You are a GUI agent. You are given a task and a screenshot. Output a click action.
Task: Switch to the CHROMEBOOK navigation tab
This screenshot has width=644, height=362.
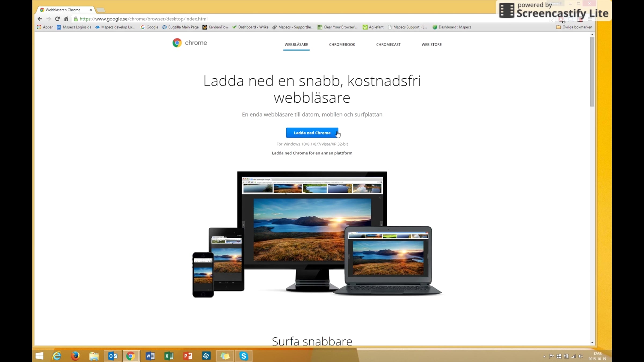click(342, 45)
